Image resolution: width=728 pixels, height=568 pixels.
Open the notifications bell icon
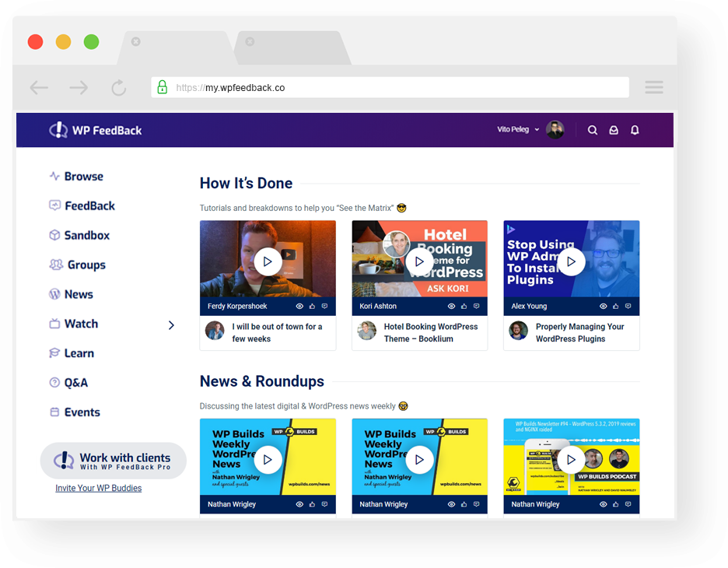click(x=635, y=130)
